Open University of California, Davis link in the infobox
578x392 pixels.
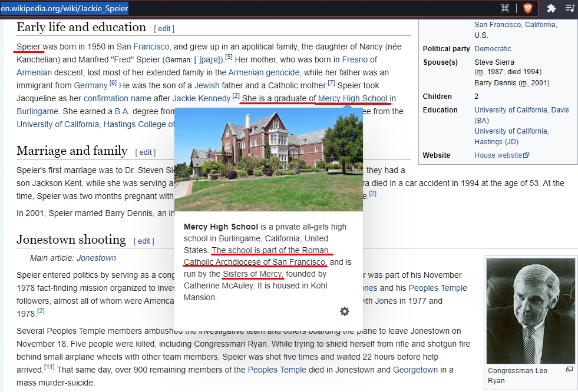[x=521, y=109]
